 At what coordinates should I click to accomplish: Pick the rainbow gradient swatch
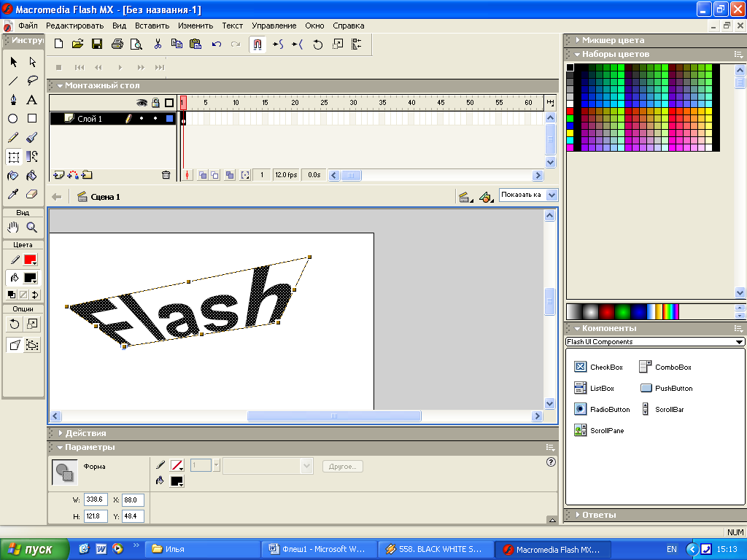click(671, 312)
